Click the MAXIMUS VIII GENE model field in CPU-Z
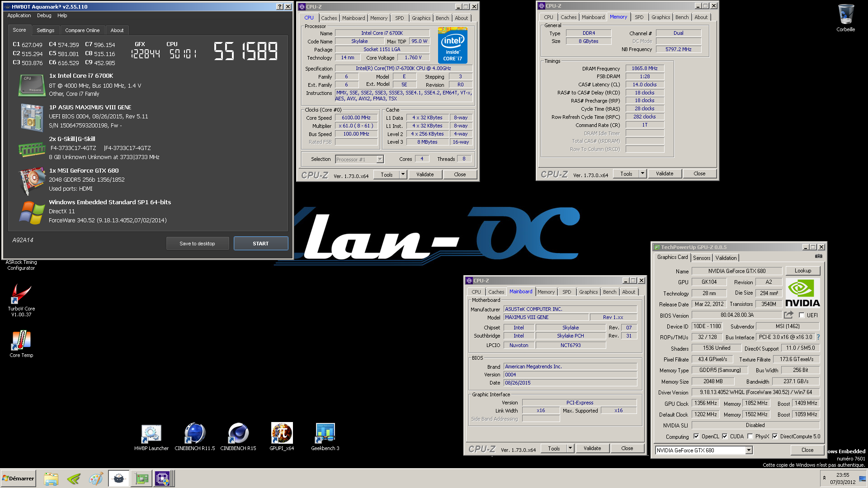Viewport: 868px width, 488px height. click(x=546, y=317)
